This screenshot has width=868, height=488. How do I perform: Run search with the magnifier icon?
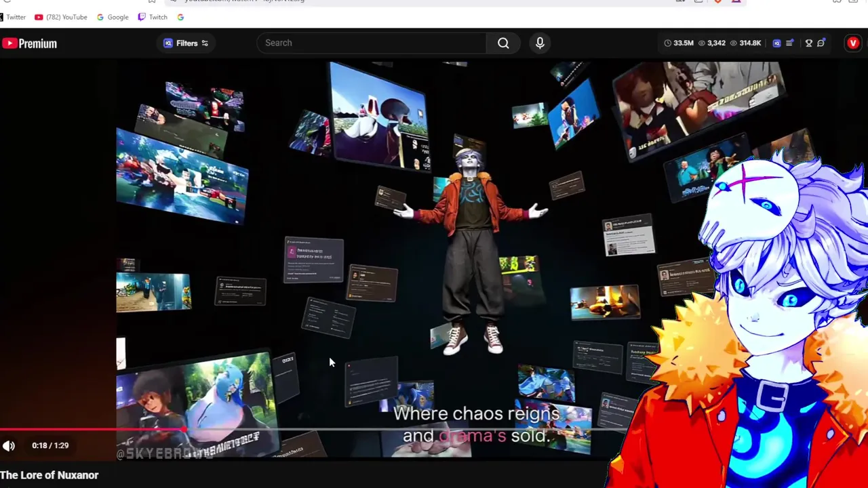coord(503,43)
